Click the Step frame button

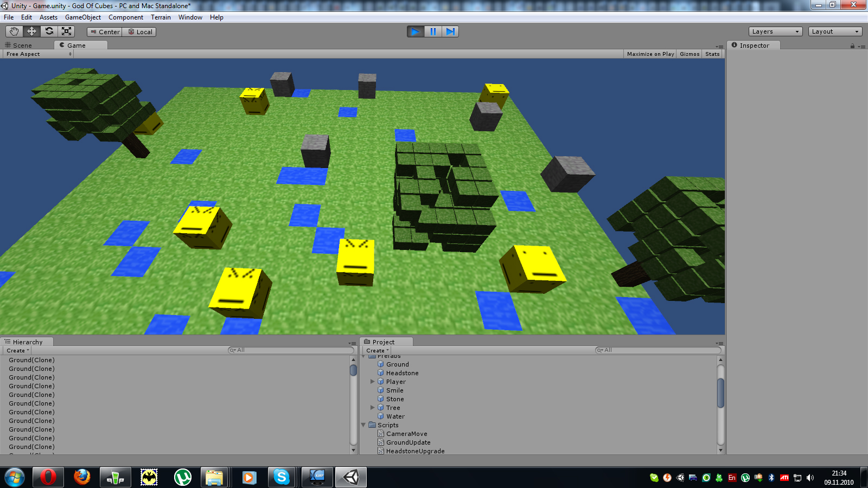[x=450, y=31]
